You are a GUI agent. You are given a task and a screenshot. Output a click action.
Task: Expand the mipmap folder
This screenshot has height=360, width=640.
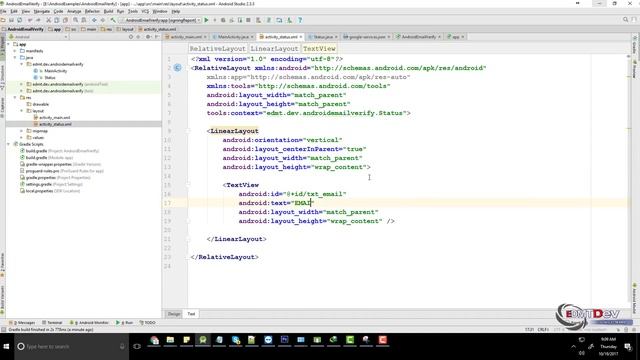(22, 131)
